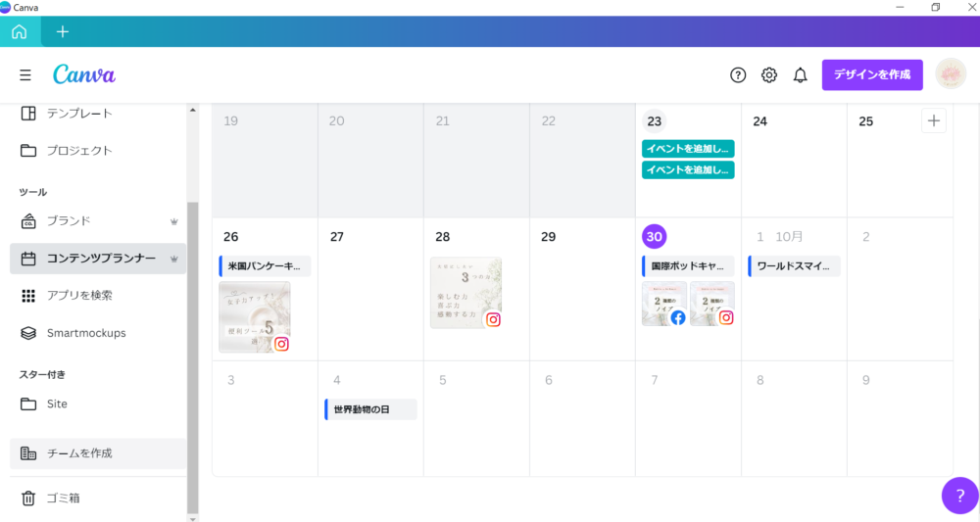Image resolution: width=980 pixels, height=522 pixels.
Task: Click the plus button on day 25
Action: (x=933, y=121)
